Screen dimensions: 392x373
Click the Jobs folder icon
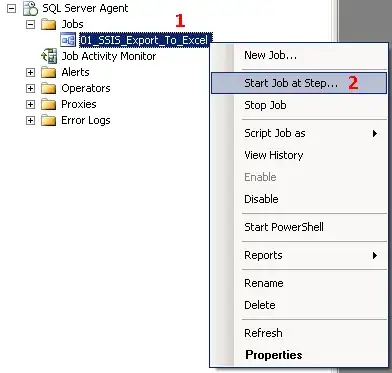point(49,24)
